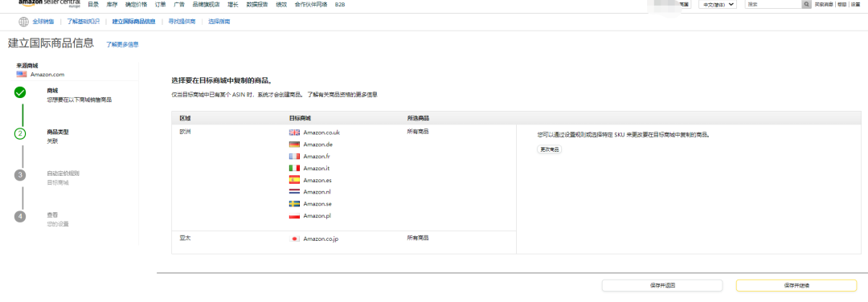
Task: Click the 了解更多信息 link
Action: pyautogui.click(x=122, y=44)
